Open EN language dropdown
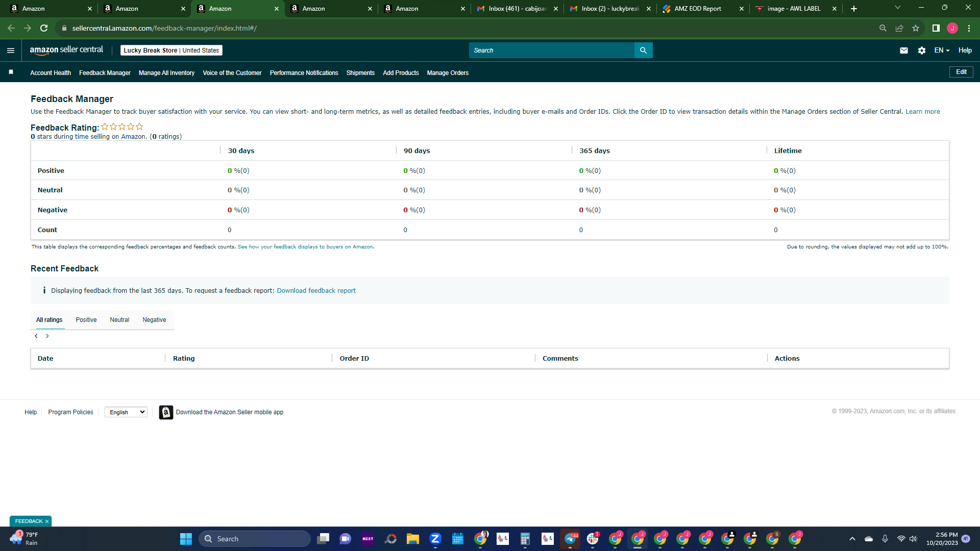The height and width of the screenshot is (551, 980). [x=942, y=51]
